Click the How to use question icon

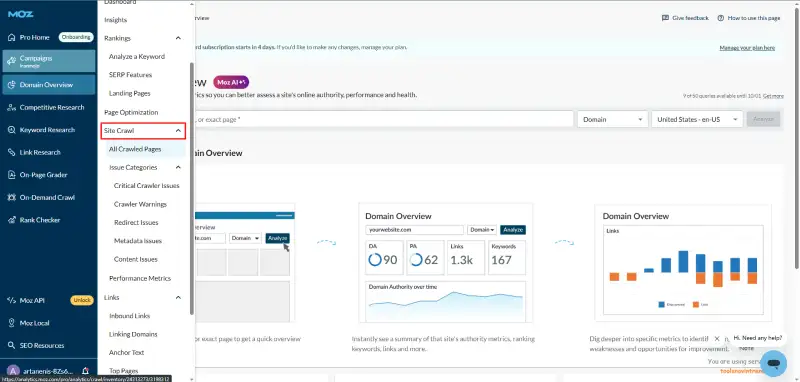(721, 18)
